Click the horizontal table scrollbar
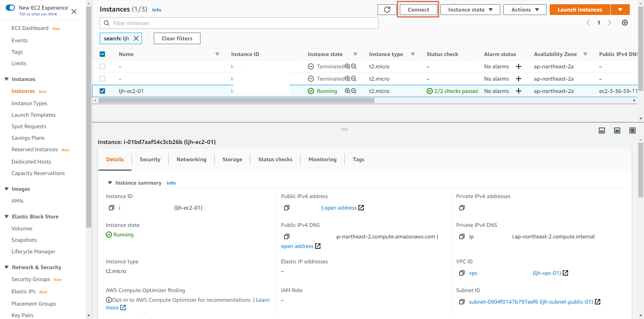 click(236, 100)
